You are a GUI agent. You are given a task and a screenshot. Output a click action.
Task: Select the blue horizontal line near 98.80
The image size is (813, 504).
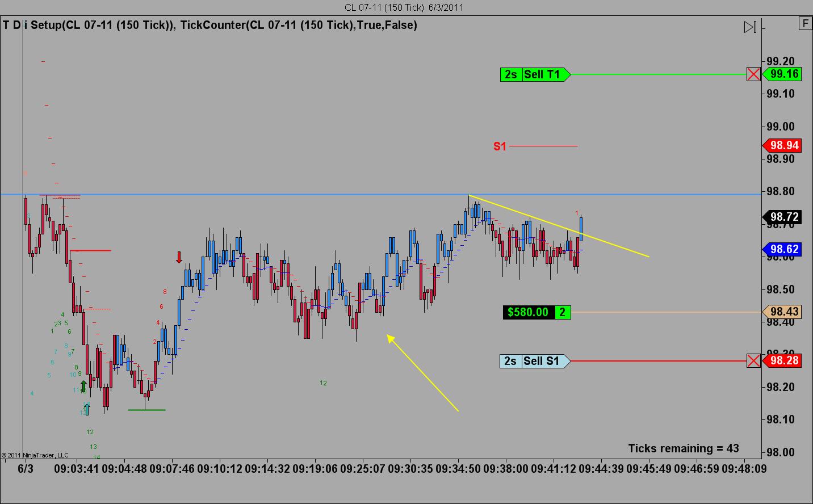(x=380, y=195)
